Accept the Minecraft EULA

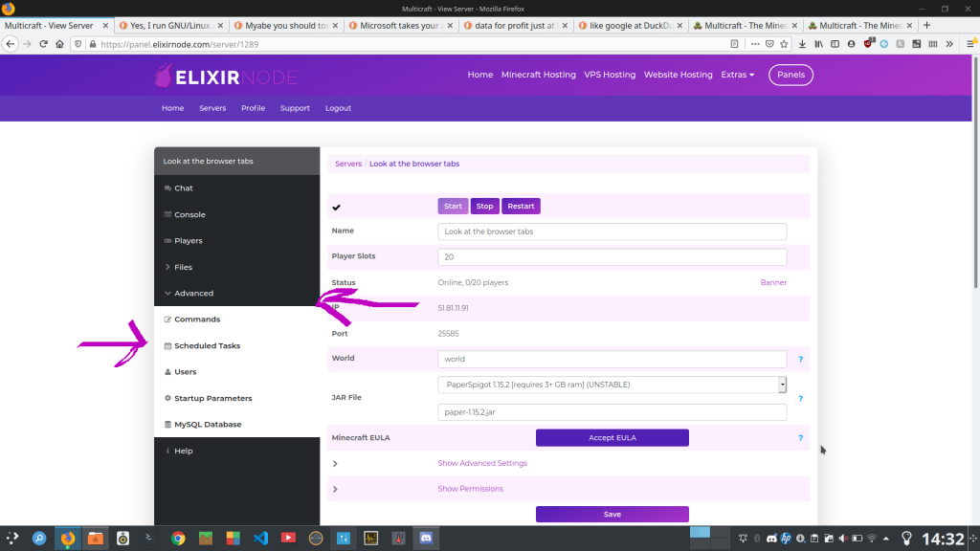point(612,437)
